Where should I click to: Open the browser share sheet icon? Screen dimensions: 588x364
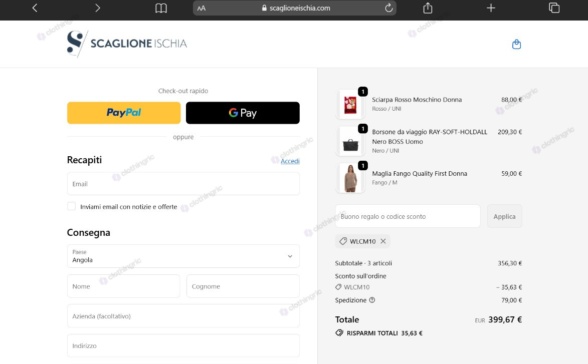(428, 8)
